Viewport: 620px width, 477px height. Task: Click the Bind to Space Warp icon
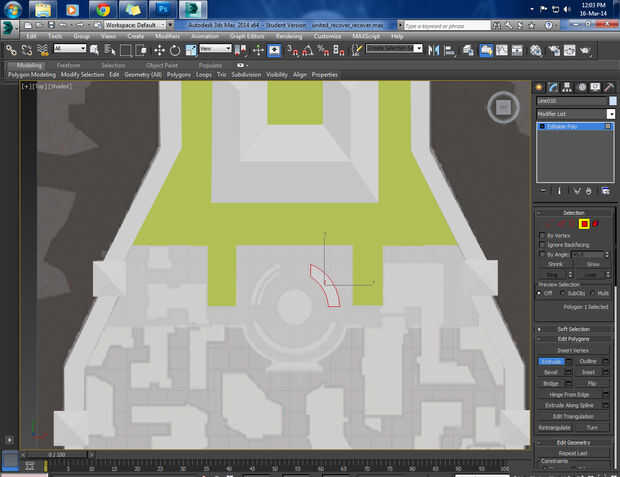[x=42, y=50]
